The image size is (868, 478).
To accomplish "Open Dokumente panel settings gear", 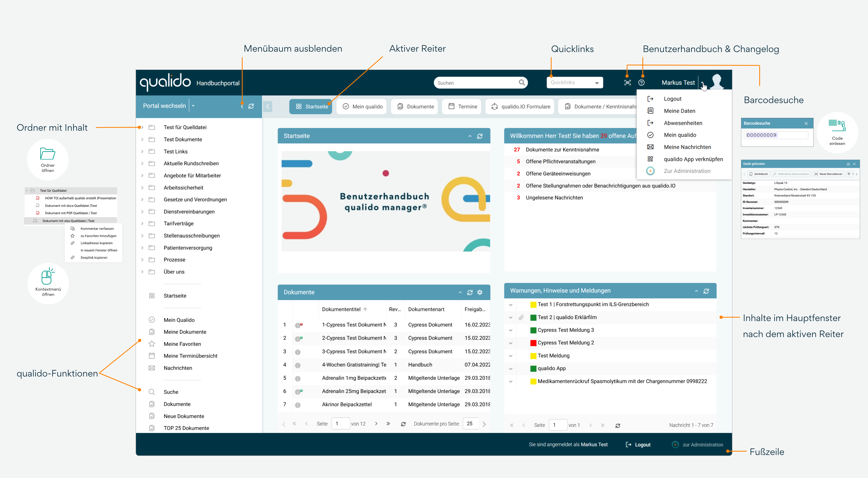I will [x=479, y=292].
